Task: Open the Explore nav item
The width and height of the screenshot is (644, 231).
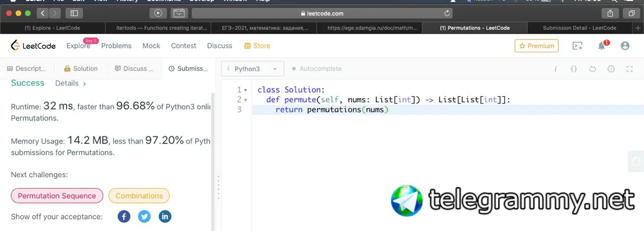Action: (78, 46)
